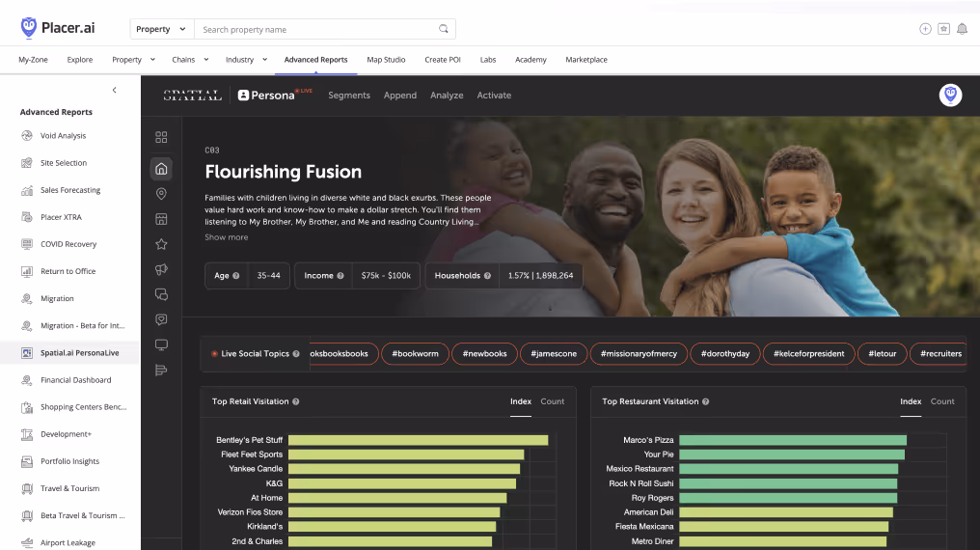Open the notifications bell
The image size is (980, 550).
pos(962,29)
